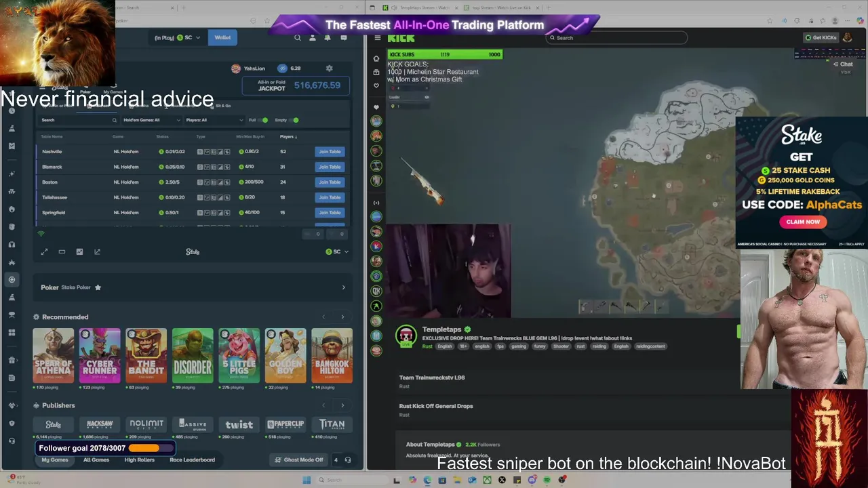Toggle Ghost Mode Off button
This screenshot has height=488, width=868.
[x=298, y=460]
